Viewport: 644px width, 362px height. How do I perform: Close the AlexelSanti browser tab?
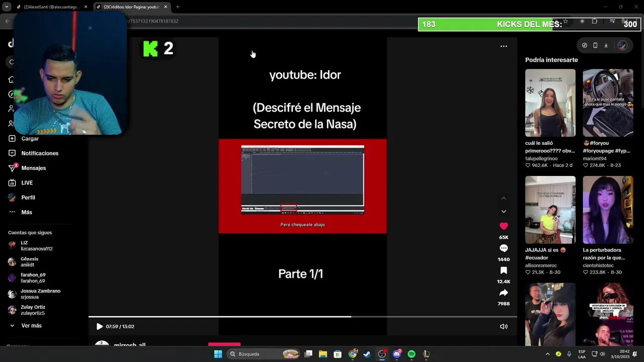tap(86, 7)
